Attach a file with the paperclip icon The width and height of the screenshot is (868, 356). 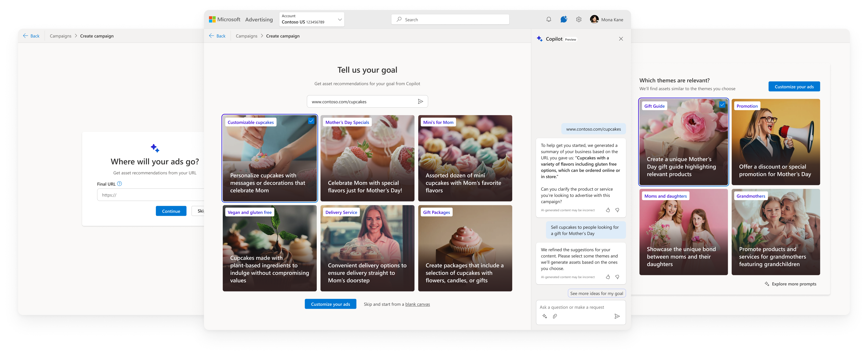[555, 316]
